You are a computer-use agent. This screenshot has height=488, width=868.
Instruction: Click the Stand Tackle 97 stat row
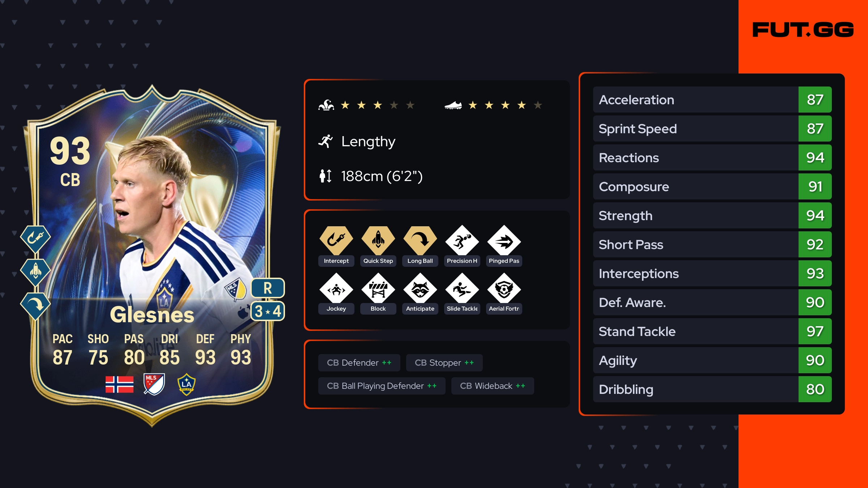(712, 331)
